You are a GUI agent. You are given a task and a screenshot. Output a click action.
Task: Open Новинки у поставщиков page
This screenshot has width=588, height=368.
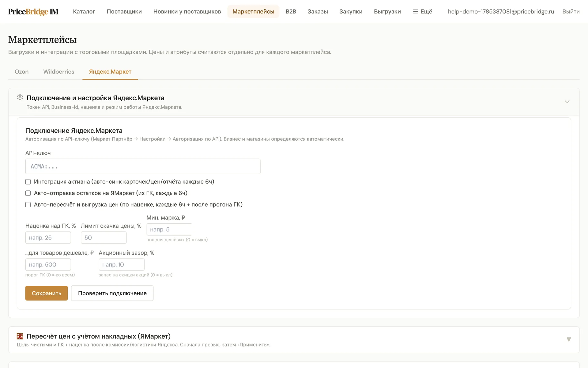coord(187,12)
